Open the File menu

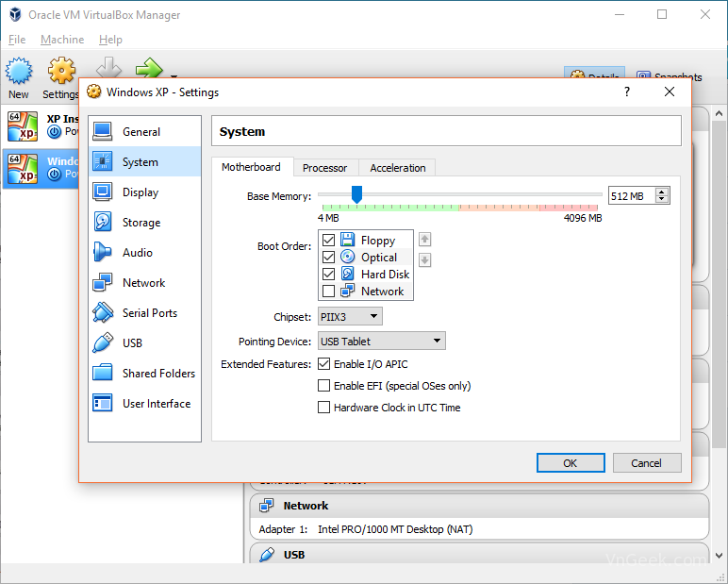tap(17, 40)
